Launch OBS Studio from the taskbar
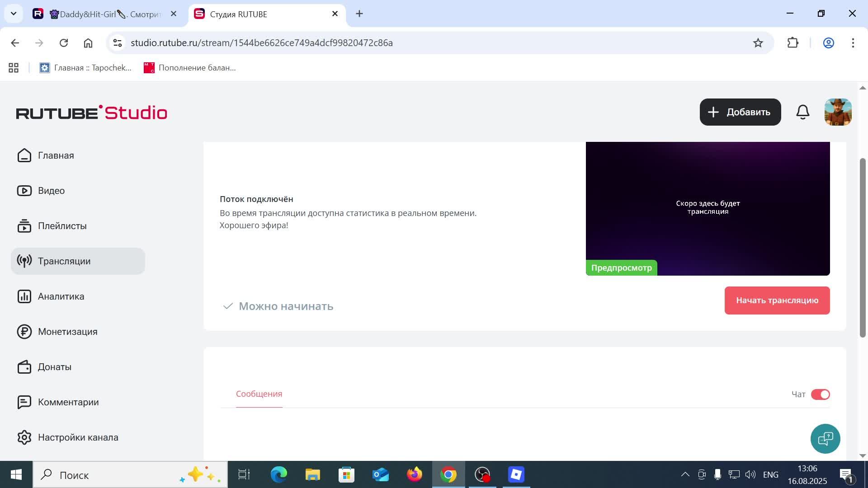Image resolution: width=868 pixels, height=488 pixels. [482, 475]
